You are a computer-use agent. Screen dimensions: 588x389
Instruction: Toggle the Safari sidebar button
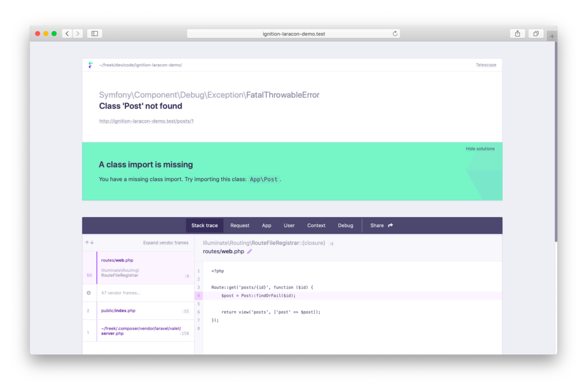95,34
